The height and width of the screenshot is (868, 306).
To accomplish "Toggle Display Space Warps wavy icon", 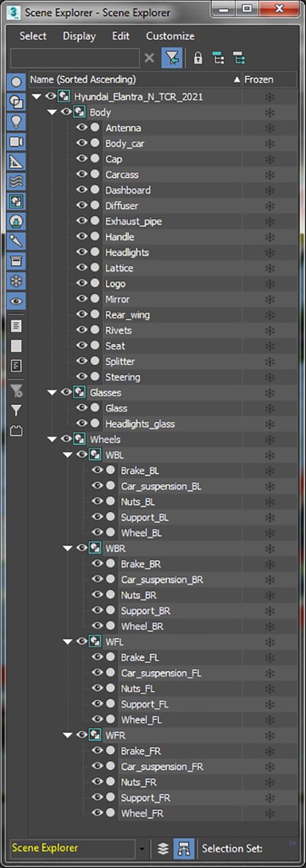I will point(16,182).
